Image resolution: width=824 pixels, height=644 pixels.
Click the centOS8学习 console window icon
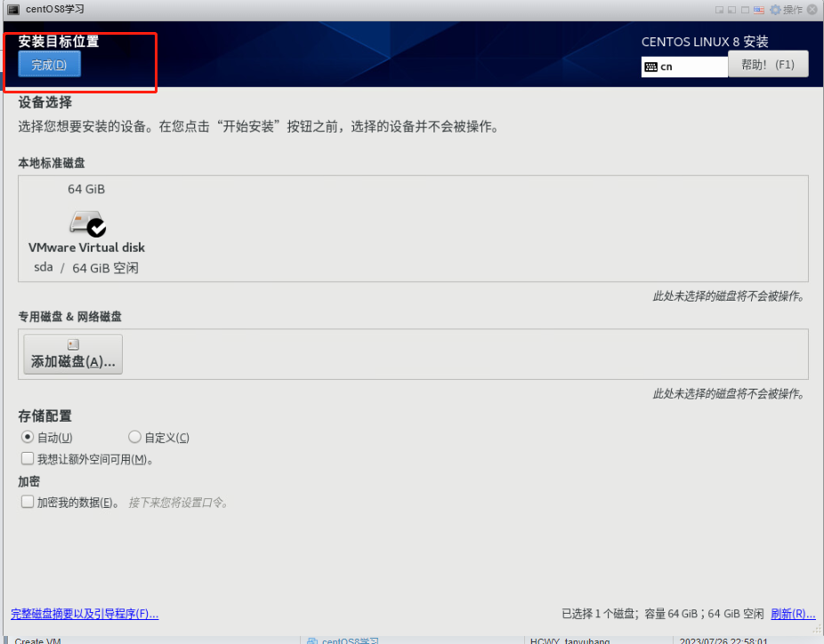(13, 10)
